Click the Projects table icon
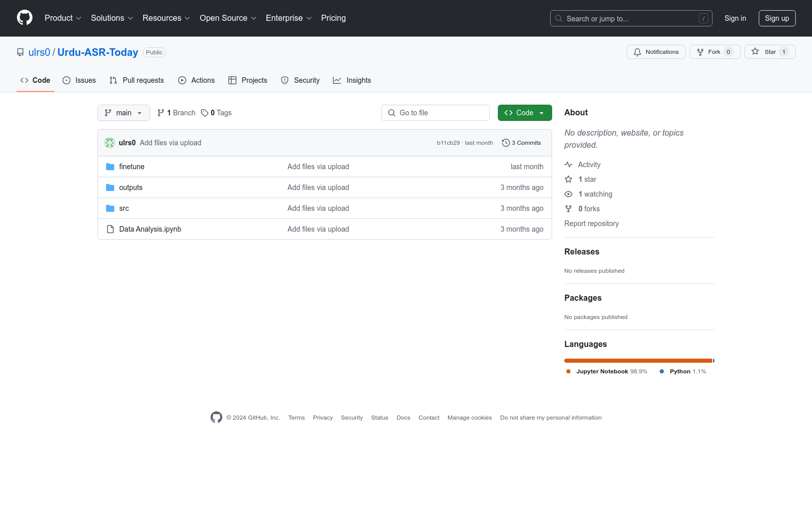 [232, 80]
